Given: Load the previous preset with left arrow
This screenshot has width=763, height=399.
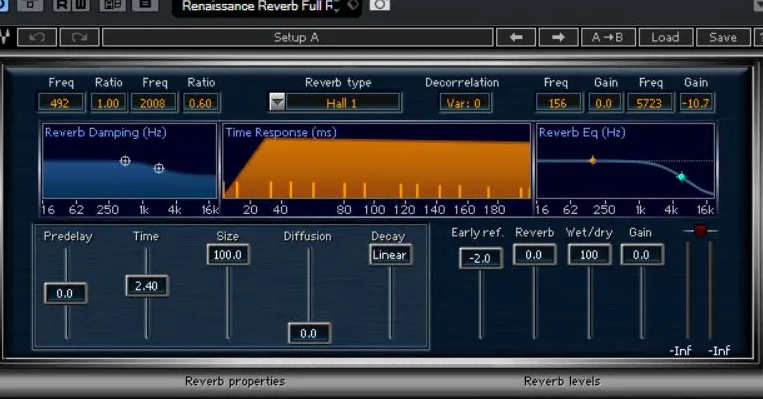Looking at the screenshot, I should (516, 37).
